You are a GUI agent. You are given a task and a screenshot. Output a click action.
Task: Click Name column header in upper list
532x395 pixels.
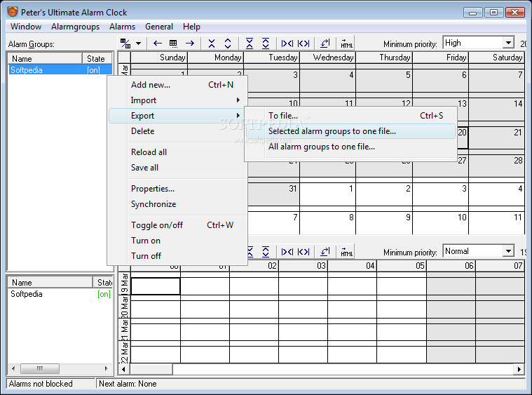point(45,59)
